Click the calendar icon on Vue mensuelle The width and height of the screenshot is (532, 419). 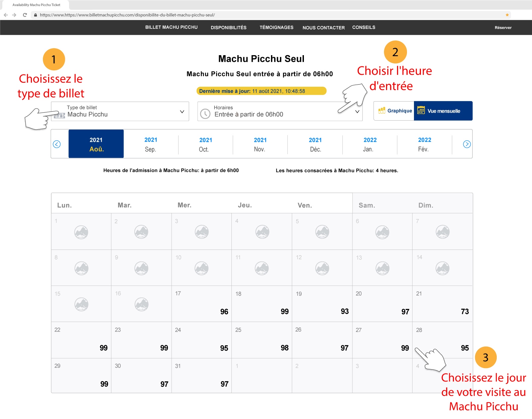(421, 110)
